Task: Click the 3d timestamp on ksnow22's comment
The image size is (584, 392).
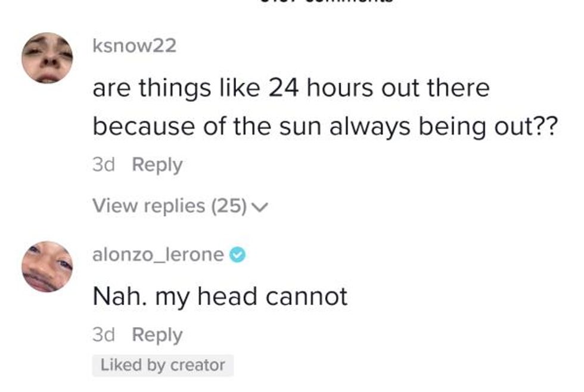Action: (x=103, y=165)
